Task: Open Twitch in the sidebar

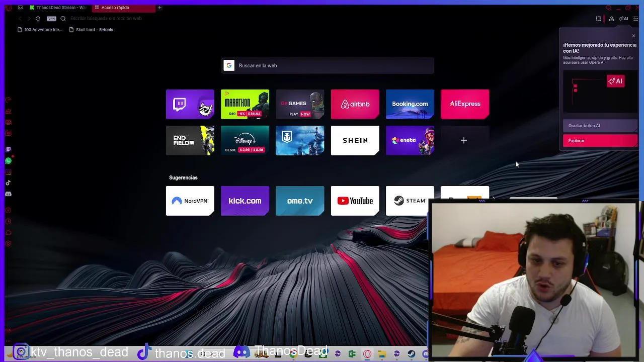Action: click(x=8, y=150)
